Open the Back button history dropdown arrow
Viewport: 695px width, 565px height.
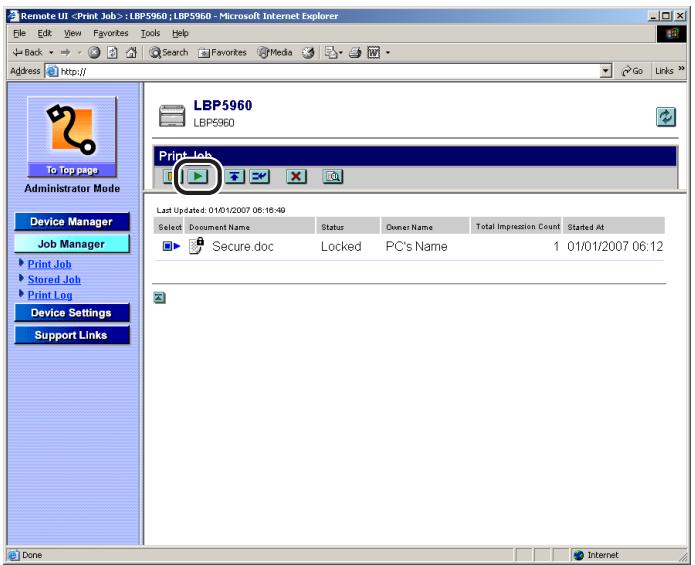[51, 53]
